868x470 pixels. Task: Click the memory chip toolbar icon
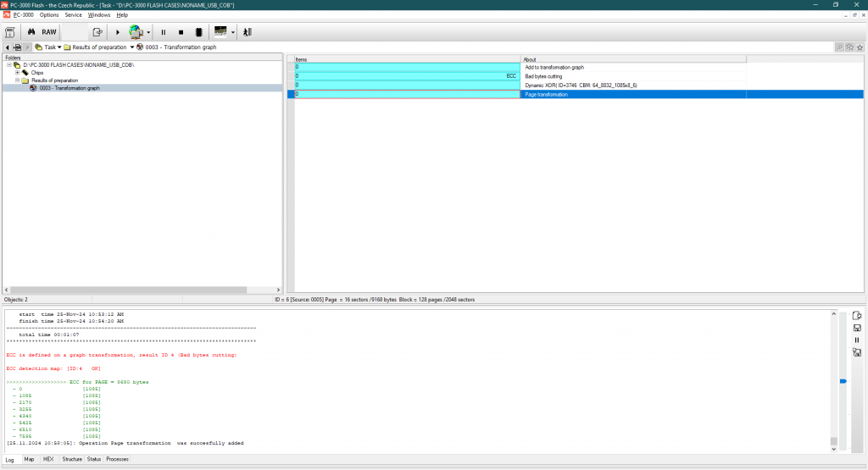point(198,32)
